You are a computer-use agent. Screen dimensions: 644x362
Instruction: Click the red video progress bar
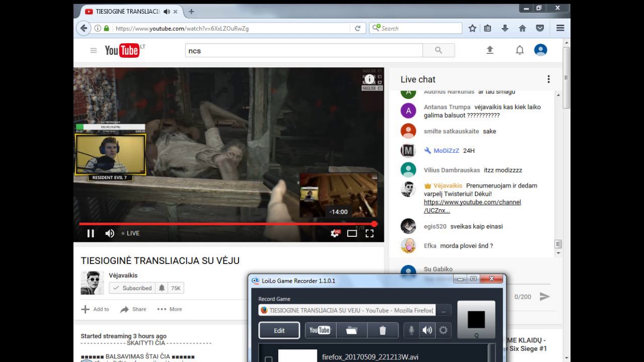(227, 224)
